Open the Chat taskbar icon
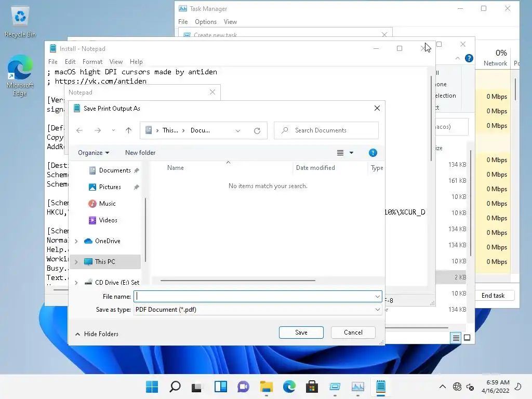Image resolution: width=532 pixels, height=399 pixels. [x=243, y=387]
